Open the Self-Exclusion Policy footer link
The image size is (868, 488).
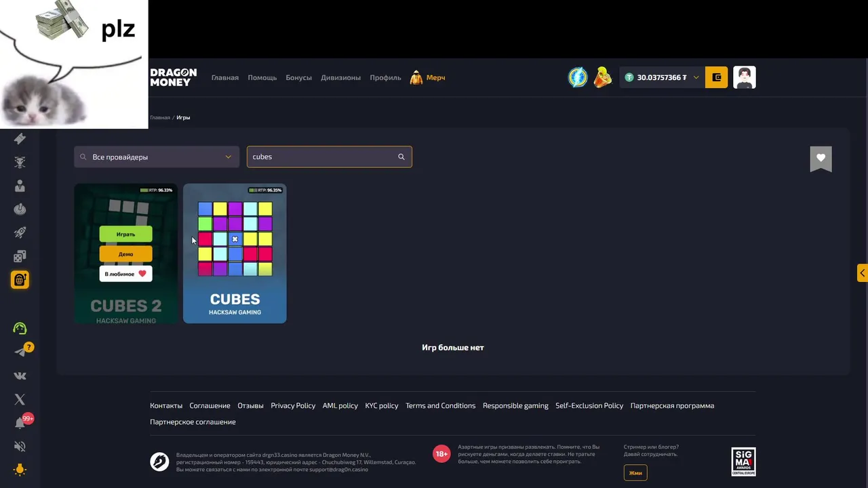tap(589, 405)
